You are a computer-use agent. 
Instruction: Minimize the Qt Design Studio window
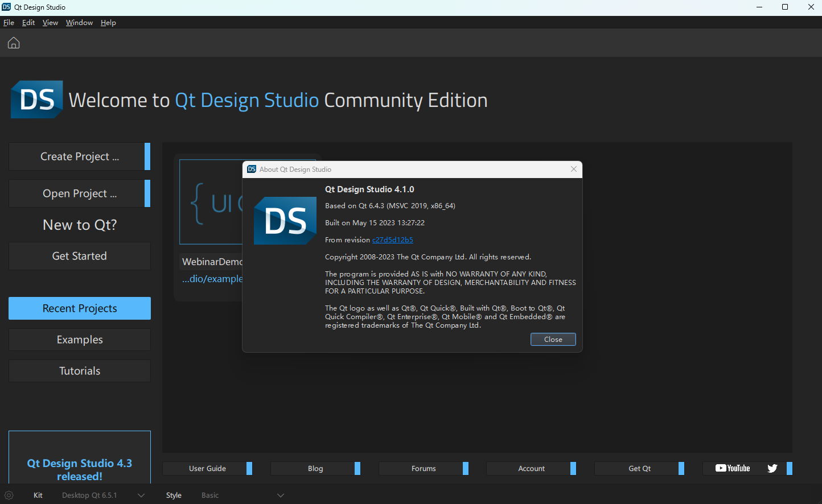(759, 7)
